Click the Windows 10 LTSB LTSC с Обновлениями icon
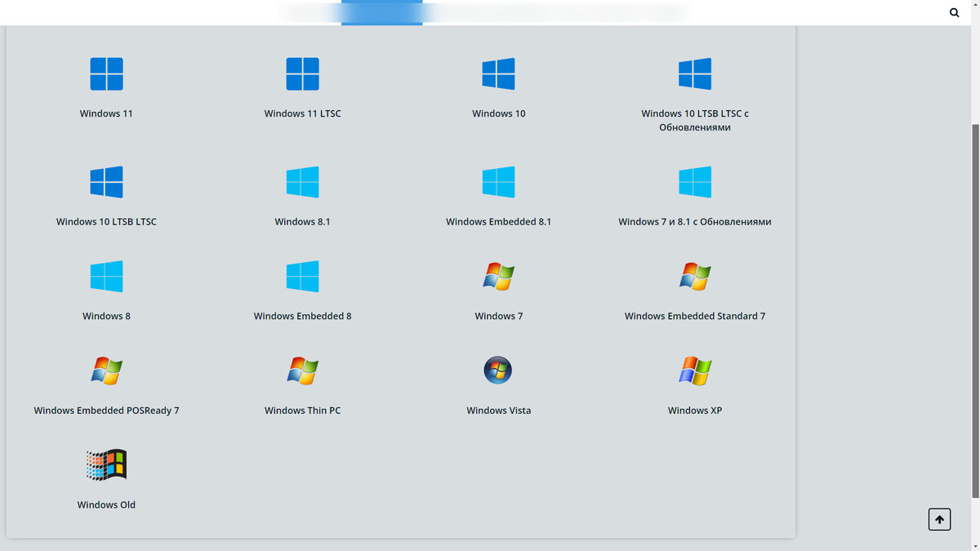The image size is (980, 551). (x=695, y=73)
